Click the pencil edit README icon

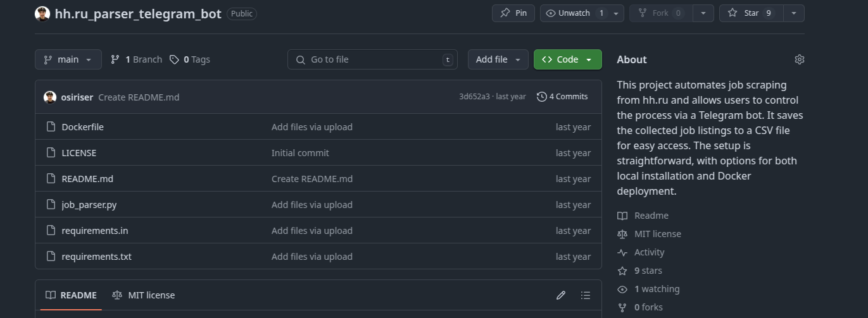click(x=560, y=295)
